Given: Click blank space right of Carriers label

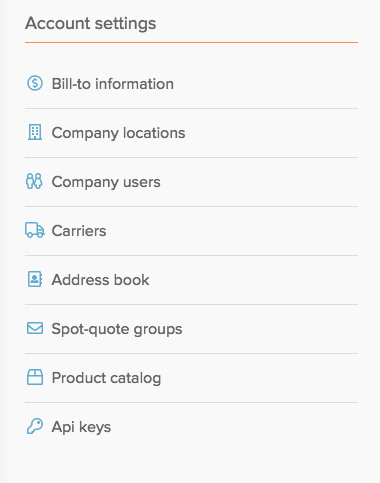Looking at the screenshot, I should (232, 231).
